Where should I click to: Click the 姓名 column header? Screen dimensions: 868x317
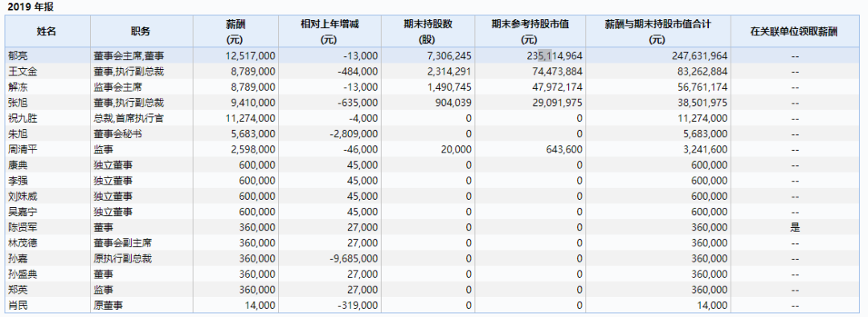pos(47,32)
